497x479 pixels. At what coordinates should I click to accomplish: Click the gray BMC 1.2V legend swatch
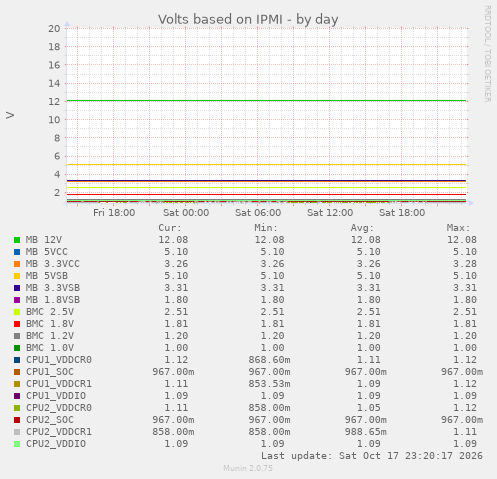[17, 336]
